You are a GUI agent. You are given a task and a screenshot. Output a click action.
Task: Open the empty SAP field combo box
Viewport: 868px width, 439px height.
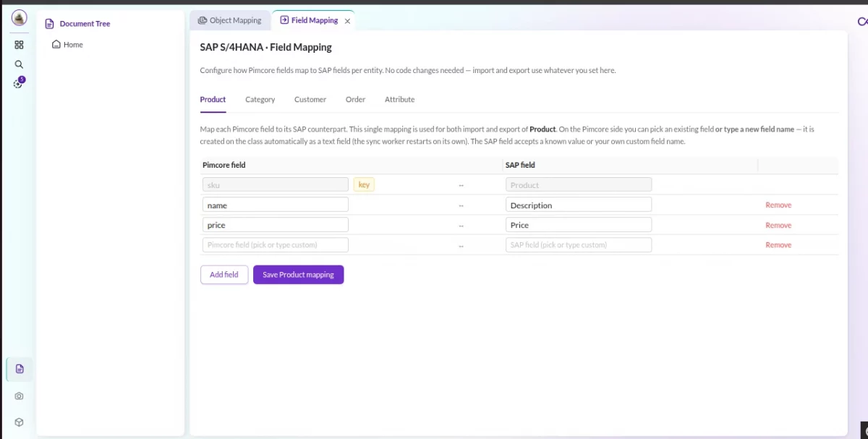tap(579, 244)
